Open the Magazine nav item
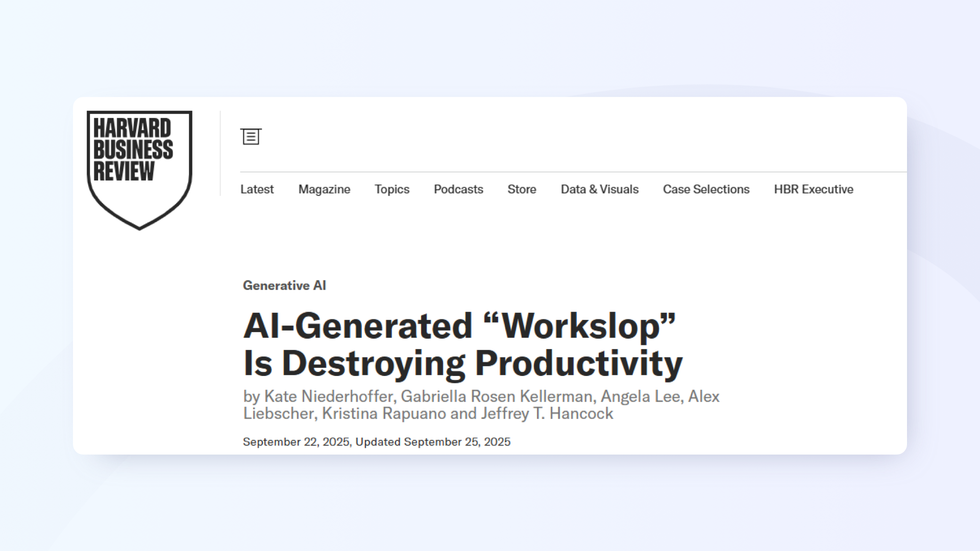 click(x=324, y=189)
